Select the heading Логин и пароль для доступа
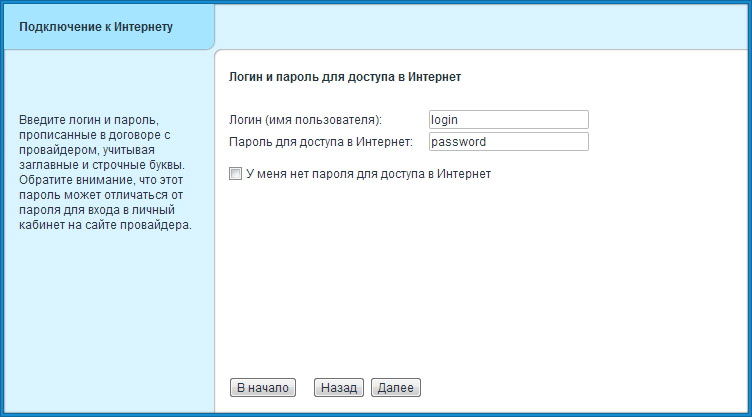The image size is (752, 417). coord(345,76)
